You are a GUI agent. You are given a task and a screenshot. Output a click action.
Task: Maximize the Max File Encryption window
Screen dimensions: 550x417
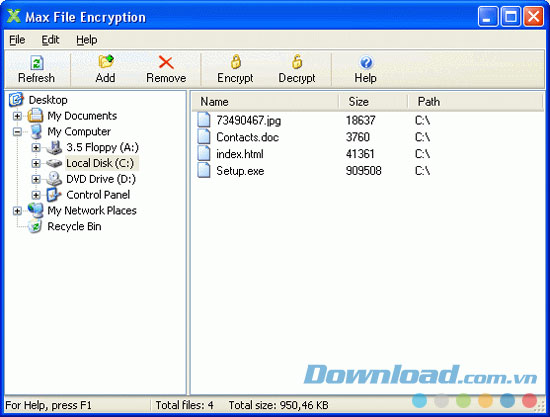pyautogui.click(x=510, y=16)
